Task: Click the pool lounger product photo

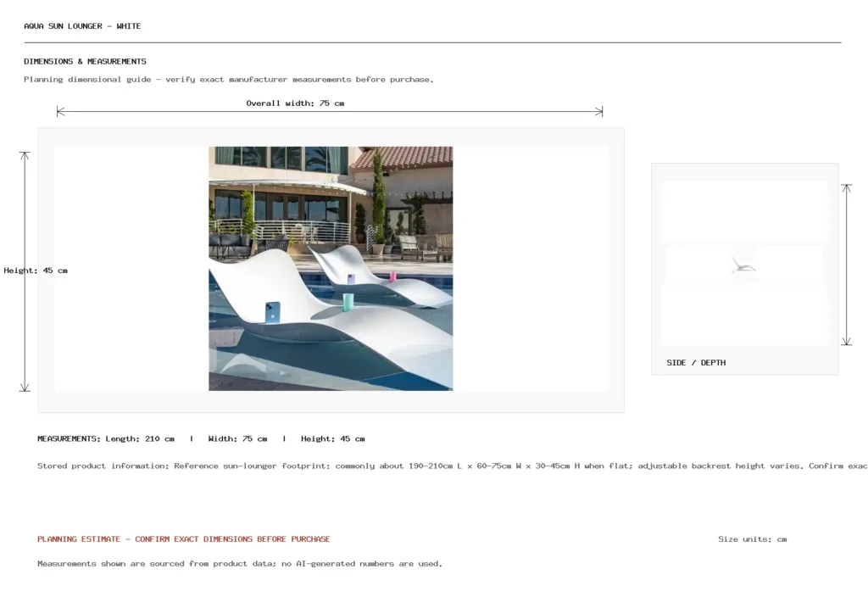Action: [331, 269]
